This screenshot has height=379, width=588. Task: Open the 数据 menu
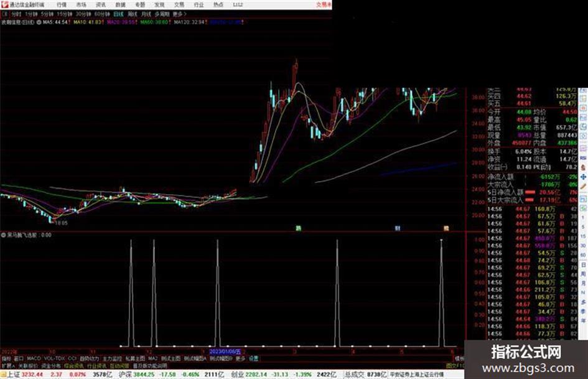point(120,5)
